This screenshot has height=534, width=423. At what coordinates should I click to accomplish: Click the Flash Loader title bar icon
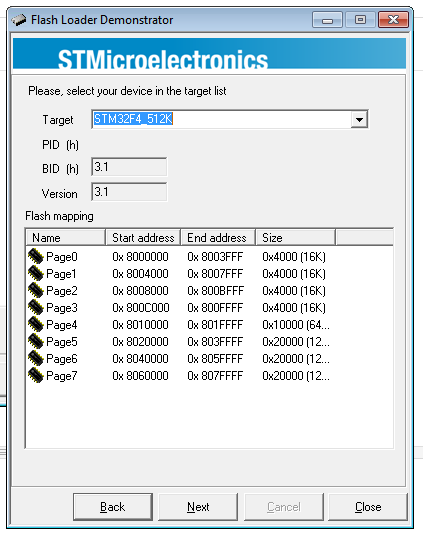(x=19, y=20)
